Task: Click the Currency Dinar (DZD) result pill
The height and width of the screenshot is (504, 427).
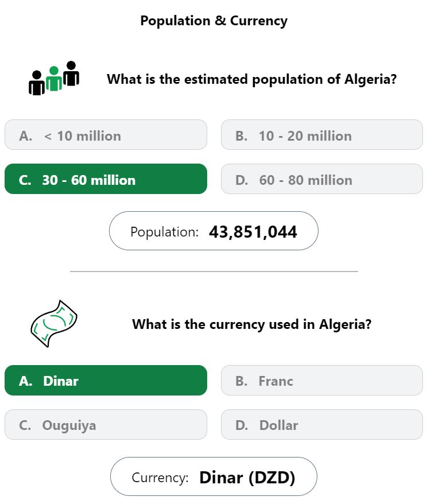Action: click(x=214, y=476)
